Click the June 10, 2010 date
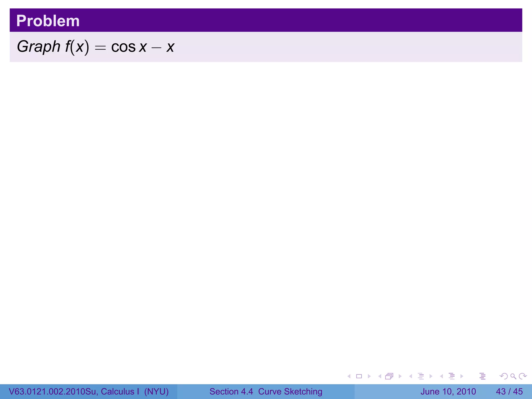532x399 pixels. [x=448, y=391]
